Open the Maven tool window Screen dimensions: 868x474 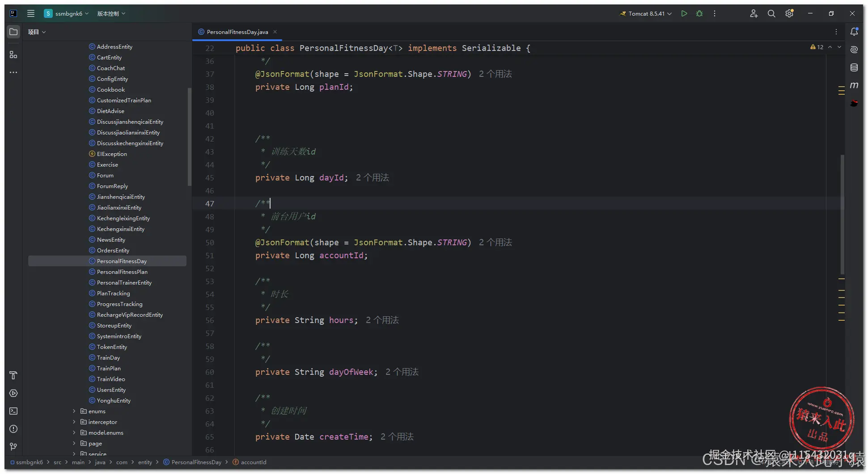coord(854,85)
